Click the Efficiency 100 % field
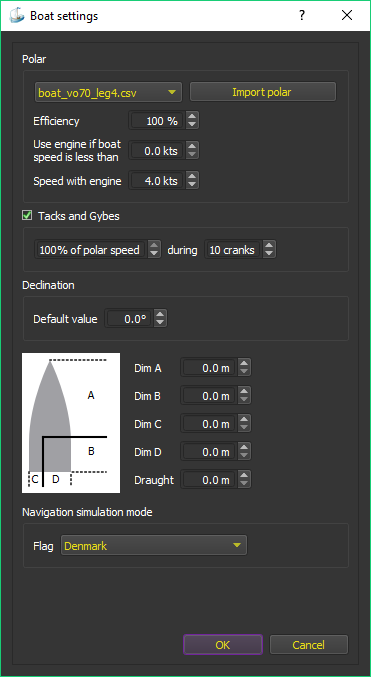The height and width of the screenshot is (677, 371). (x=156, y=121)
